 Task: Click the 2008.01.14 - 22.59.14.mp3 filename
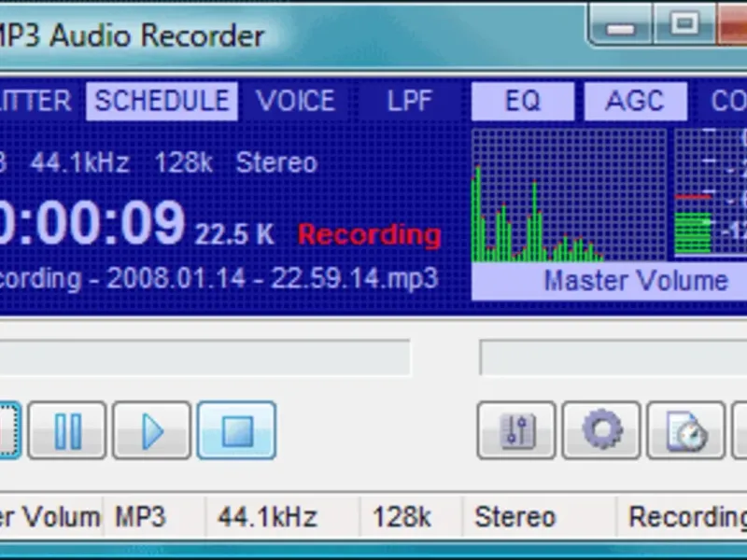pyautogui.click(x=272, y=278)
